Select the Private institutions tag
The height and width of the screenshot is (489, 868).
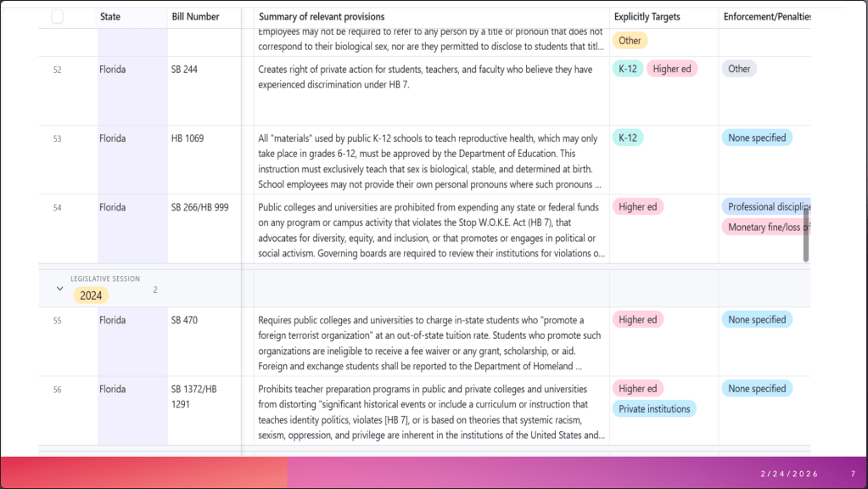pos(654,409)
